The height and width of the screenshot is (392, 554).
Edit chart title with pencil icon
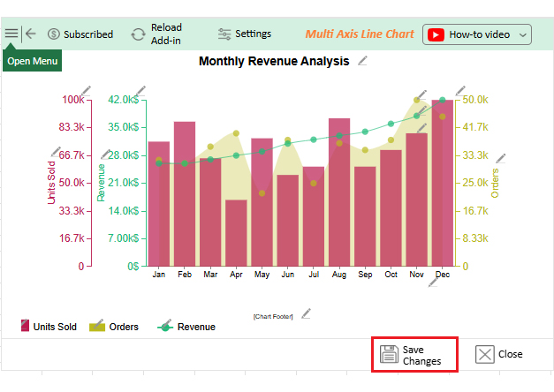pyautogui.click(x=363, y=61)
